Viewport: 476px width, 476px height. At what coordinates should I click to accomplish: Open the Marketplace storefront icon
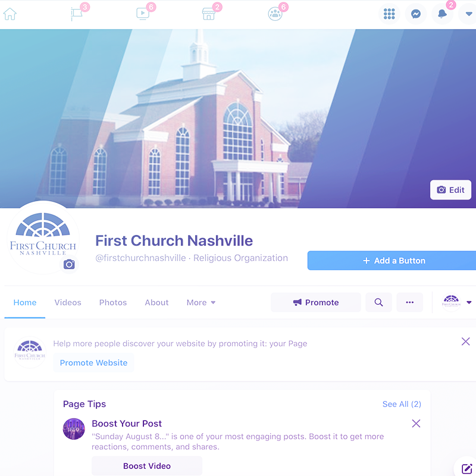(209, 14)
